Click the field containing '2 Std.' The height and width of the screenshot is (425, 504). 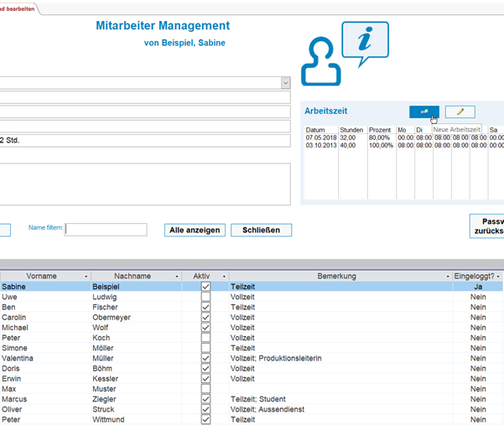pyautogui.click(x=145, y=141)
